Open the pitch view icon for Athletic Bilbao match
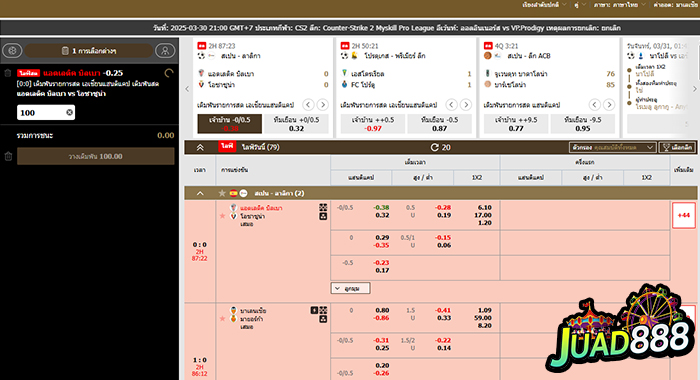Screen dimensions: 700x380 pyautogui.click(x=323, y=208)
